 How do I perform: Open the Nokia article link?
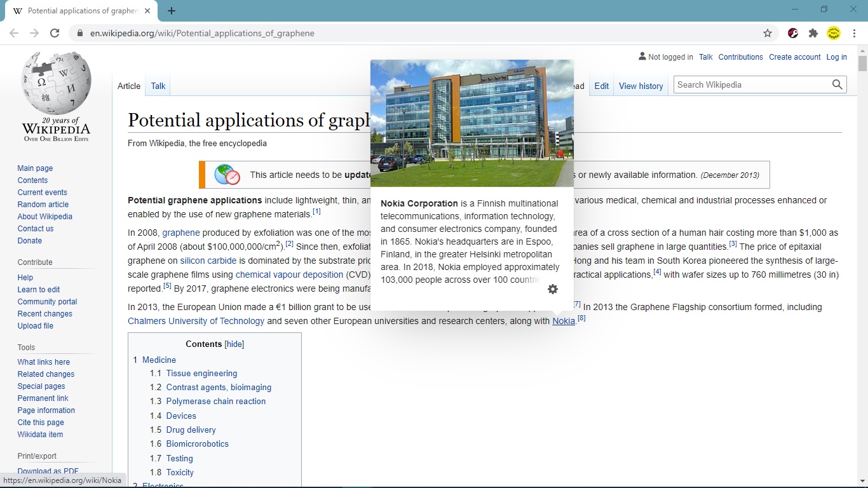pyautogui.click(x=564, y=321)
